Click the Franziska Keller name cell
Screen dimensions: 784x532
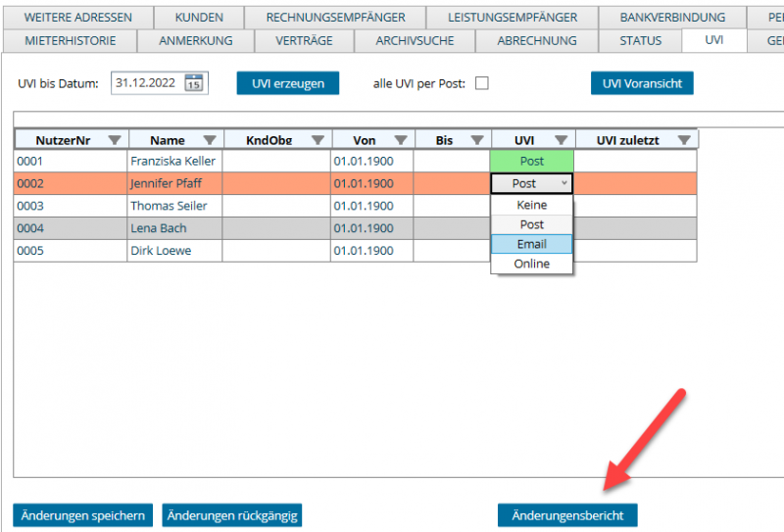(174, 161)
